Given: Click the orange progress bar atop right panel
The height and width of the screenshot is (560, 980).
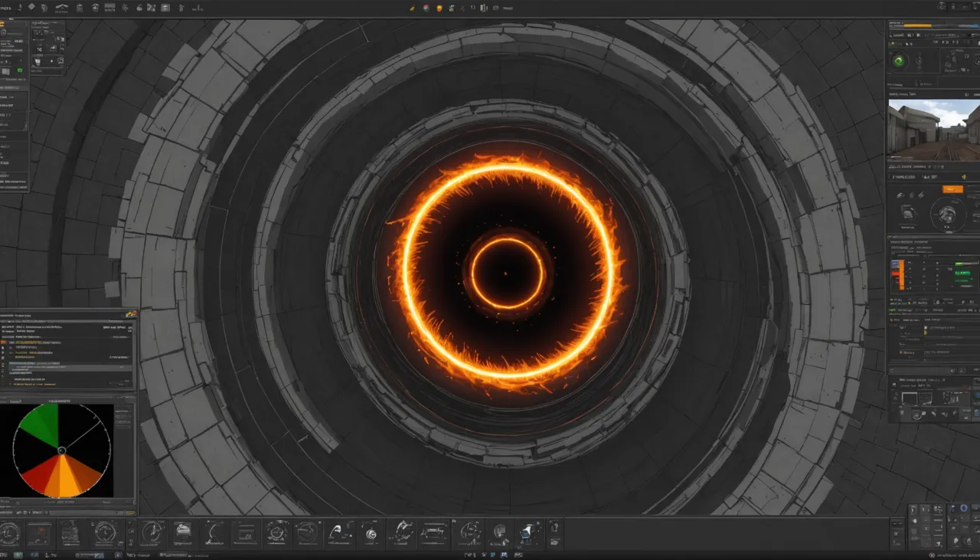Looking at the screenshot, I should tap(920, 25).
